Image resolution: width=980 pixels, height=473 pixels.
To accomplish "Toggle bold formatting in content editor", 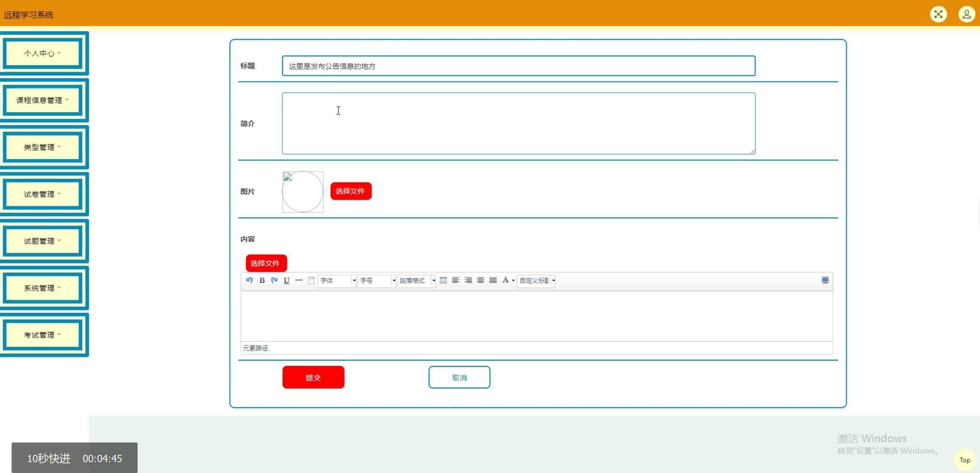I will [262, 281].
